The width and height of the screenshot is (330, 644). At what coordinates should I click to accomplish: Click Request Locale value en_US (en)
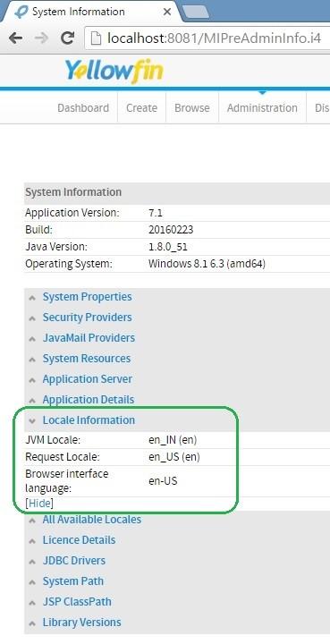[x=174, y=457]
